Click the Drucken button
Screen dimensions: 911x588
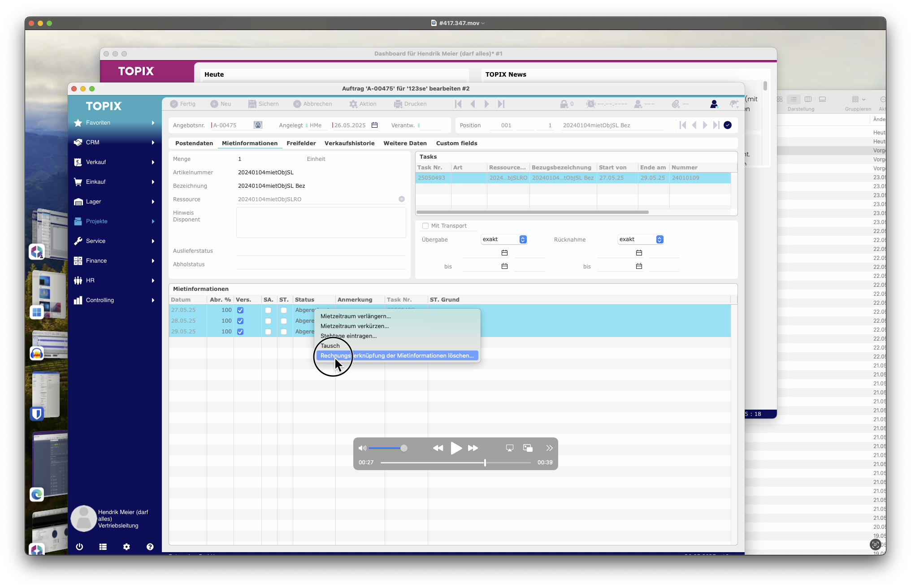(411, 104)
